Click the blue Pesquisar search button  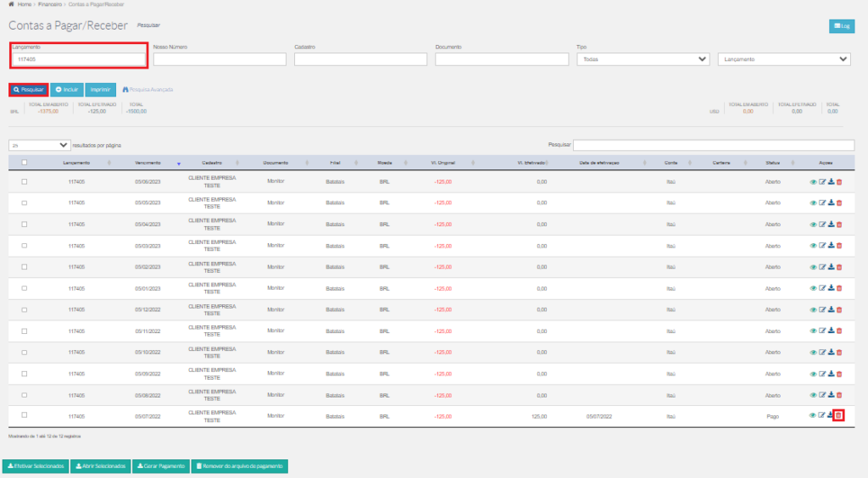coord(28,90)
